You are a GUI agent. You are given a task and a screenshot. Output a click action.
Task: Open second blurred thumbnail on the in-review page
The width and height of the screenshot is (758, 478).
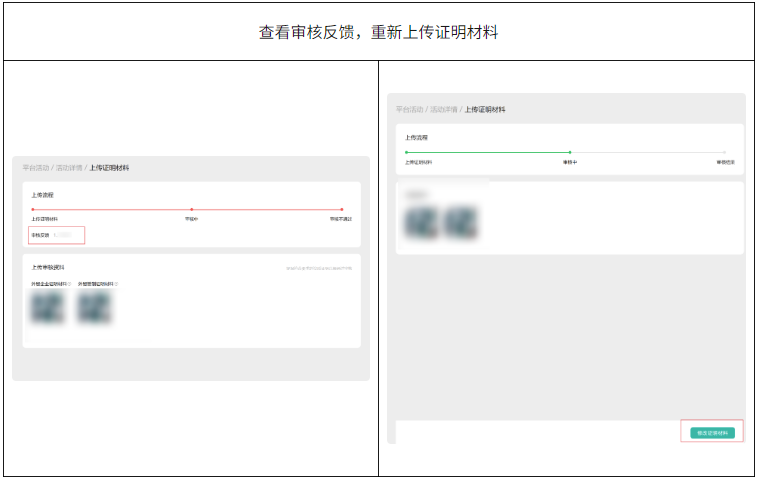pyautogui.click(x=461, y=222)
